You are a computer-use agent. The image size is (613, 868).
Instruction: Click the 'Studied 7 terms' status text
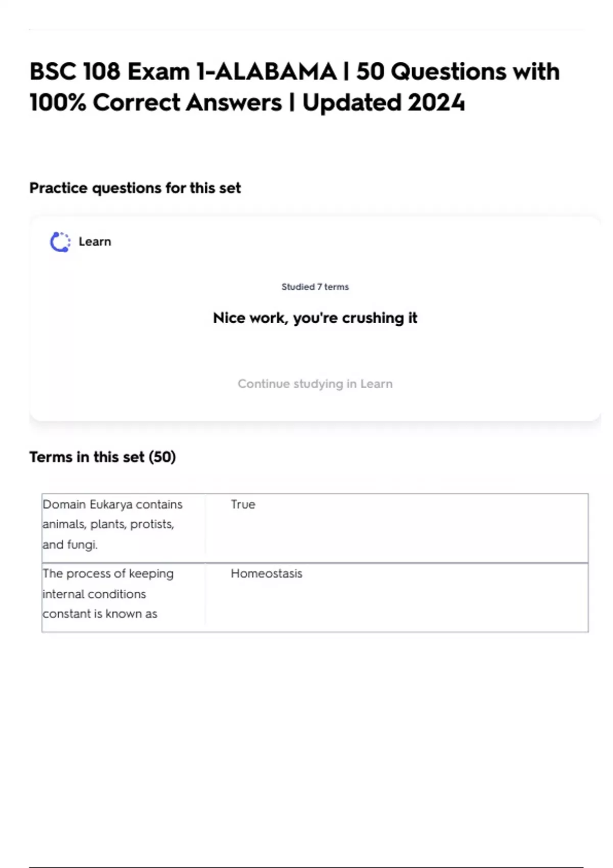click(315, 287)
